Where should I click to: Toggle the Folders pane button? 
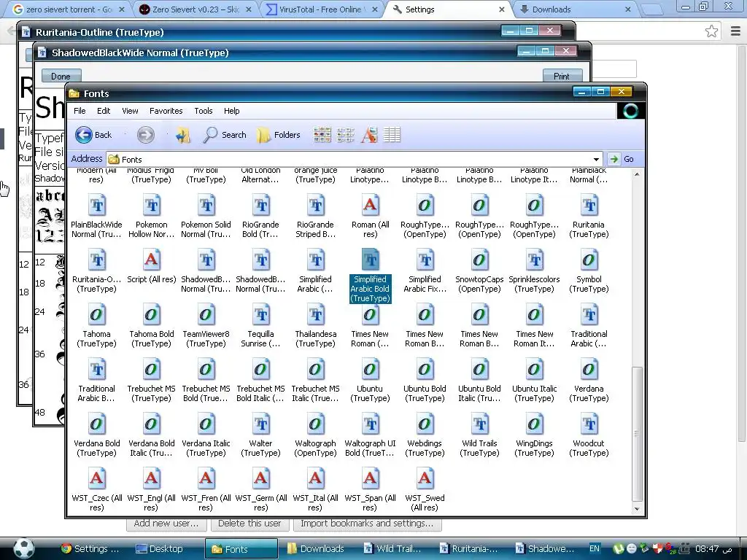tap(279, 135)
